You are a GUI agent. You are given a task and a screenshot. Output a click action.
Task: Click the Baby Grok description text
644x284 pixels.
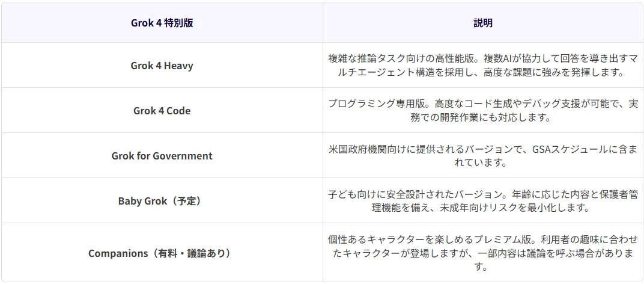[x=482, y=201]
